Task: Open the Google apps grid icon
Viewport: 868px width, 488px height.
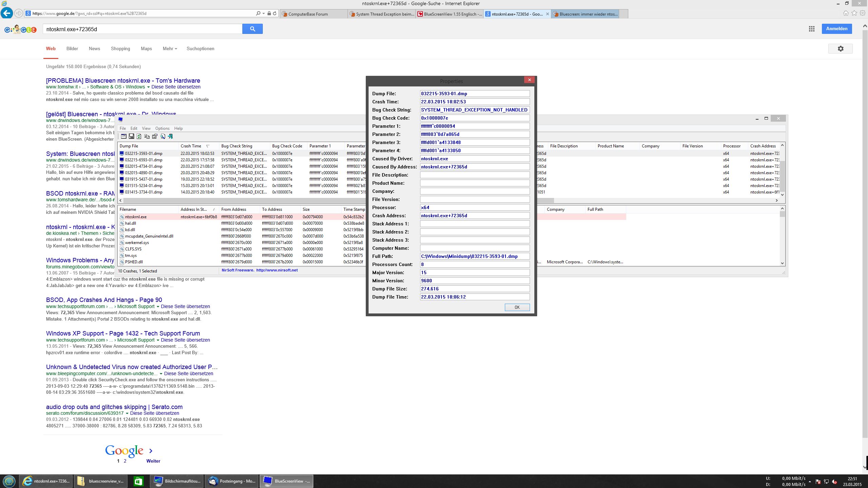Action: [812, 29]
